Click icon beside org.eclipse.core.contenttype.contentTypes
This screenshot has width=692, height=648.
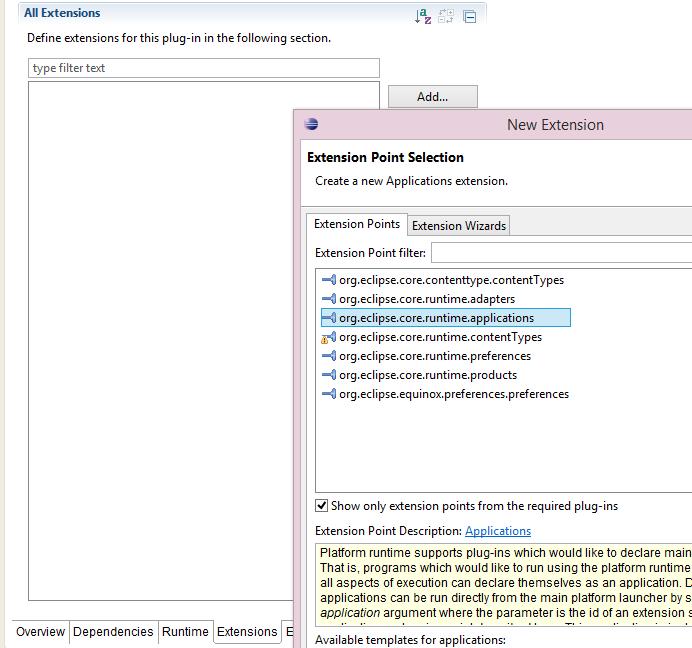pos(329,280)
